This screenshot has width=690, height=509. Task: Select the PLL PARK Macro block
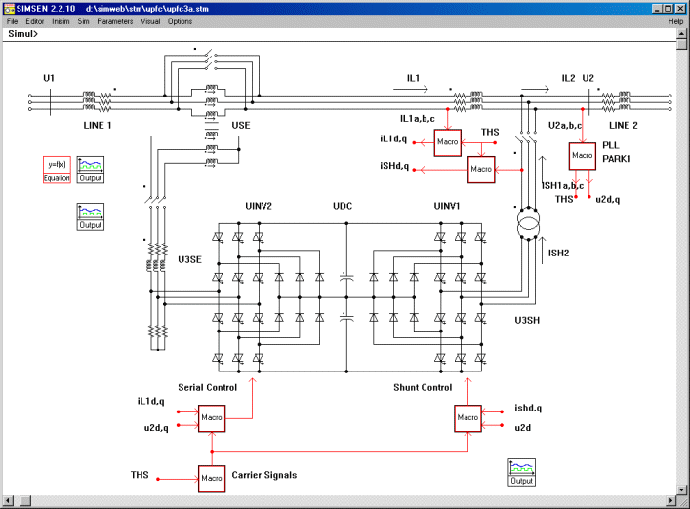pyautogui.click(x=582, y=156)
